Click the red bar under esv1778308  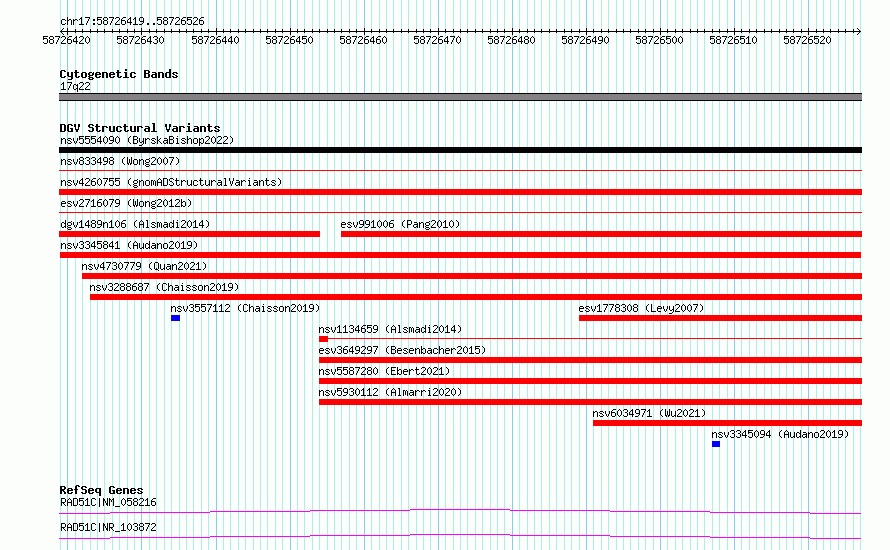pyautogui.click(x=720, y=318)
